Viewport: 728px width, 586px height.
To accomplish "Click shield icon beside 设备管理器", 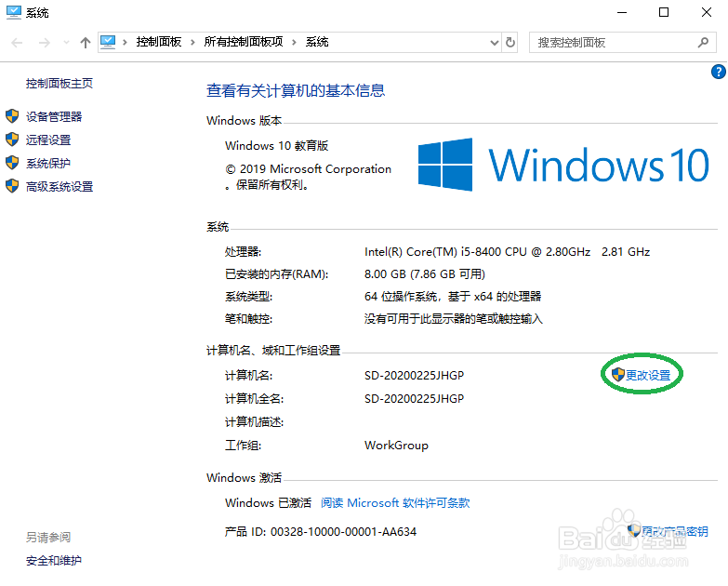I will click(x=12, y=116).
